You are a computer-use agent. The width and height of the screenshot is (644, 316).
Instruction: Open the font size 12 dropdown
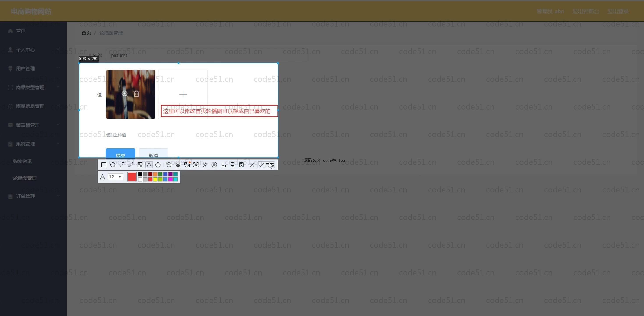(116, 177)
